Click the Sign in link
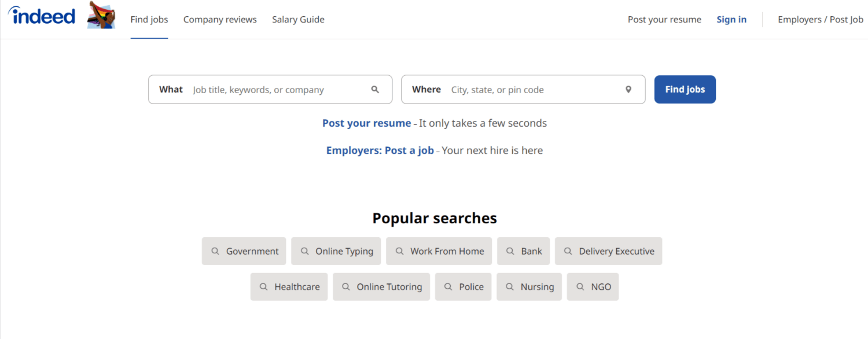The height and width of the screenshot is (339, 868). pos(731,20)
